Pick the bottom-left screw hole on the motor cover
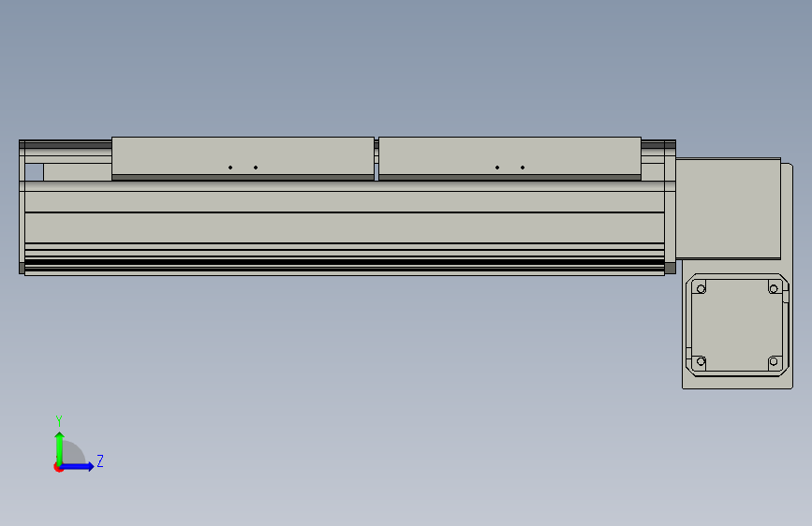 point(701,361)
